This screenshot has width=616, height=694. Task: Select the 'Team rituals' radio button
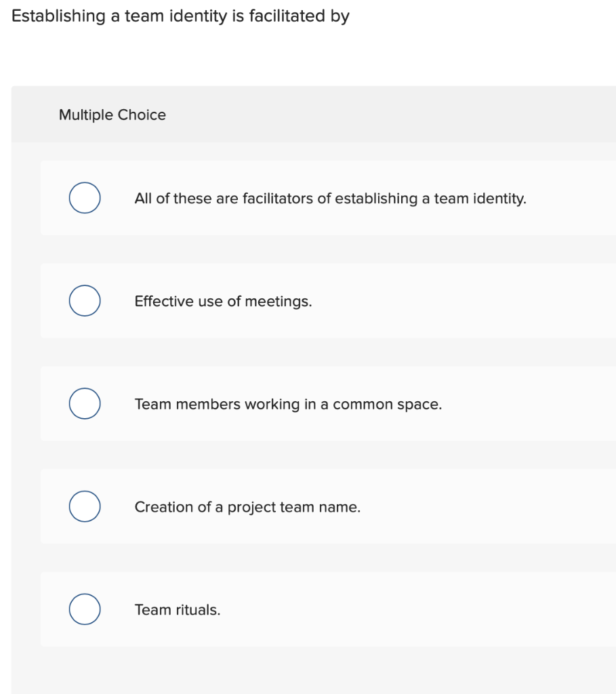(85, 609)
